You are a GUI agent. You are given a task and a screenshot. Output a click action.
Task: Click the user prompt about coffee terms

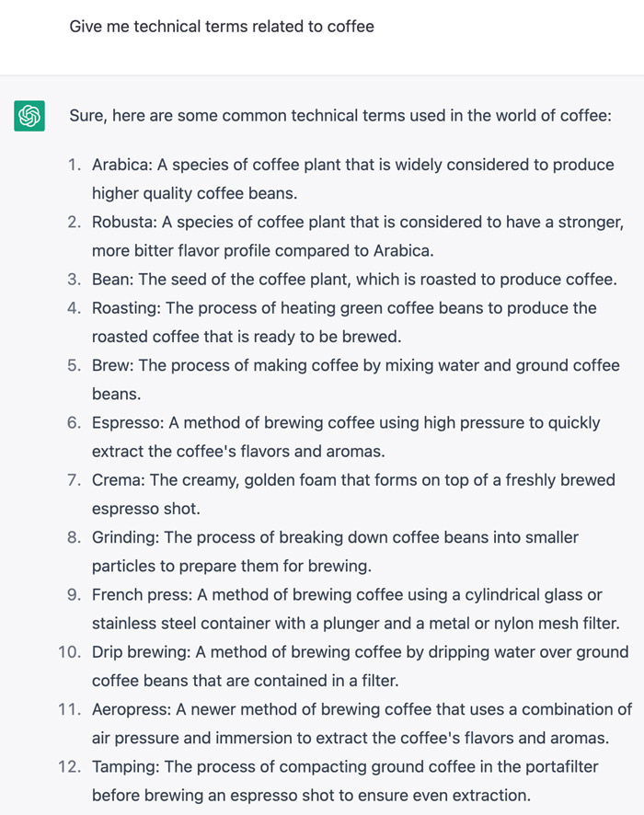[x=222, y=27]
